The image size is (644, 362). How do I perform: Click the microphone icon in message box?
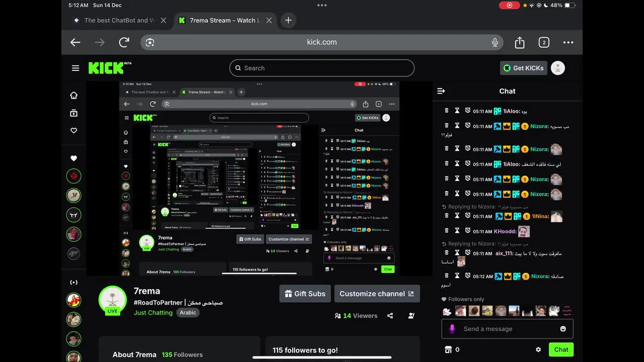[452, 329]
